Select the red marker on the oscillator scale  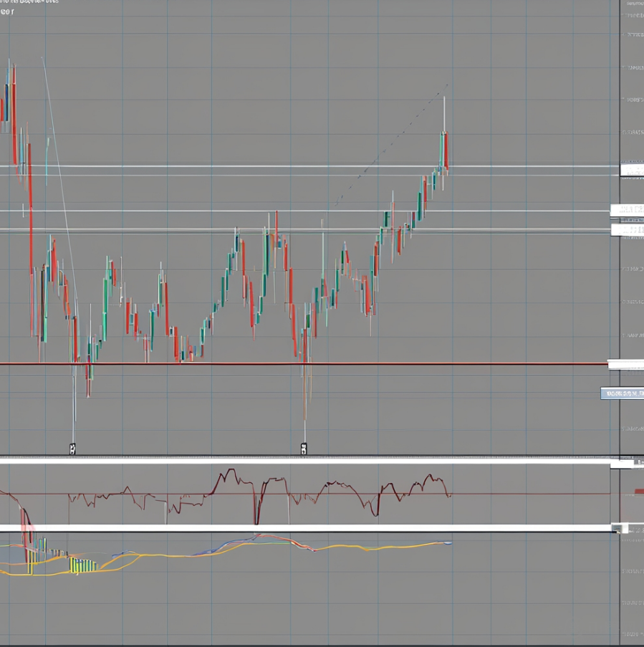[x=639, y=492]
